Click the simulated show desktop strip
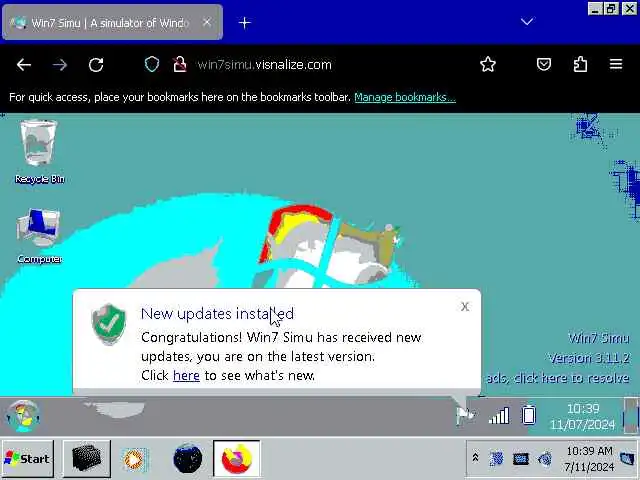 (x=631, y=416)
